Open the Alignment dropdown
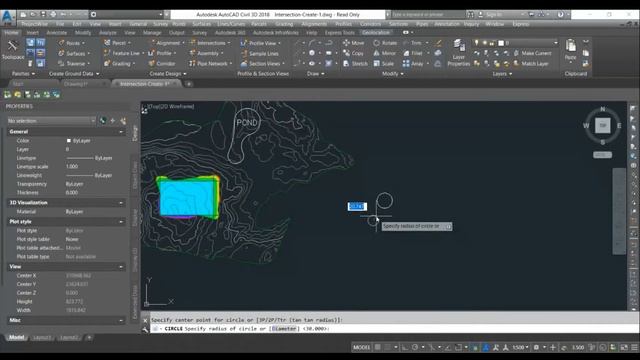The image size is (640, 360). click(167, 43)
